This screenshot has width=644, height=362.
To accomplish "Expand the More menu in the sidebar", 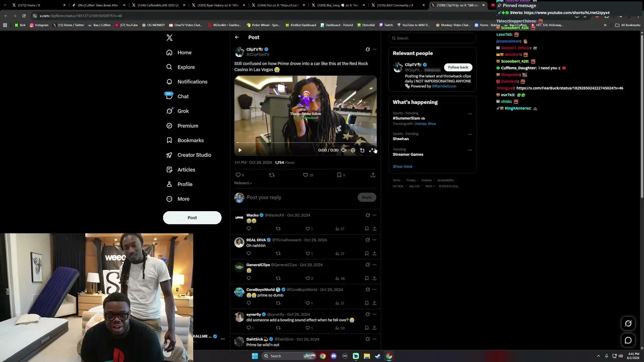I will (178, 199).
